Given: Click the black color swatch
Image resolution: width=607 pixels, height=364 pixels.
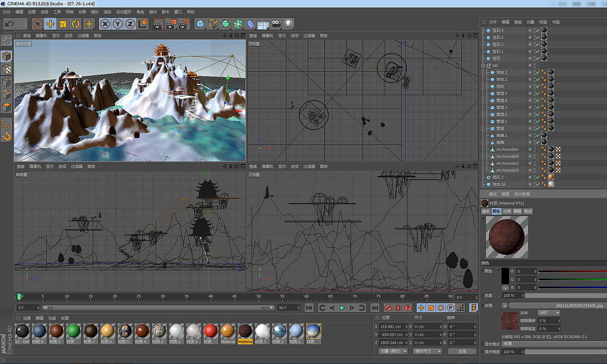Looking at the screenshot, I should [x=506, y=276].
